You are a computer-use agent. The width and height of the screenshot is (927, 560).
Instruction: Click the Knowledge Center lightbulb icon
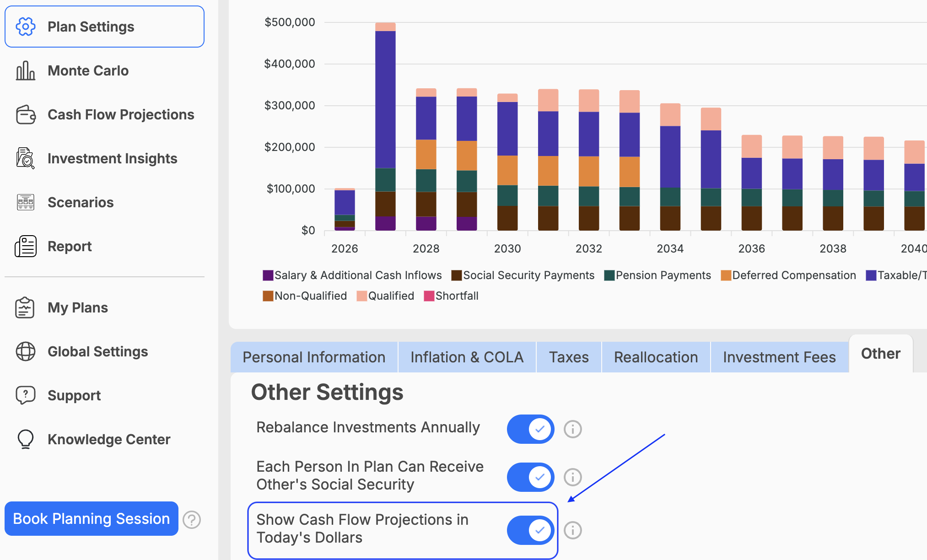26,439
